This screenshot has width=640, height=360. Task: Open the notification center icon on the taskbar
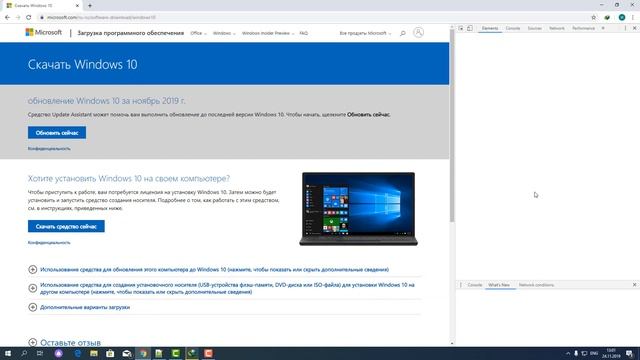pyautogui.click(x=630, y=353)
